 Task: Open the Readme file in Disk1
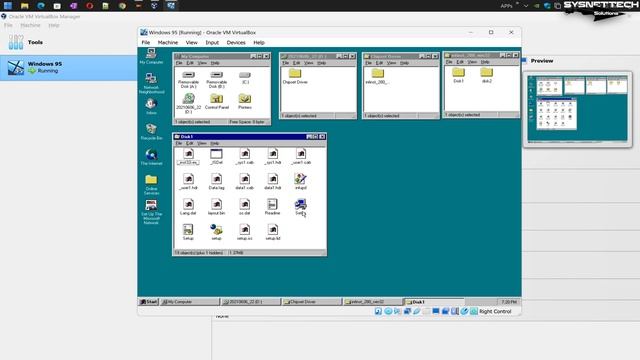coord(273,207)
